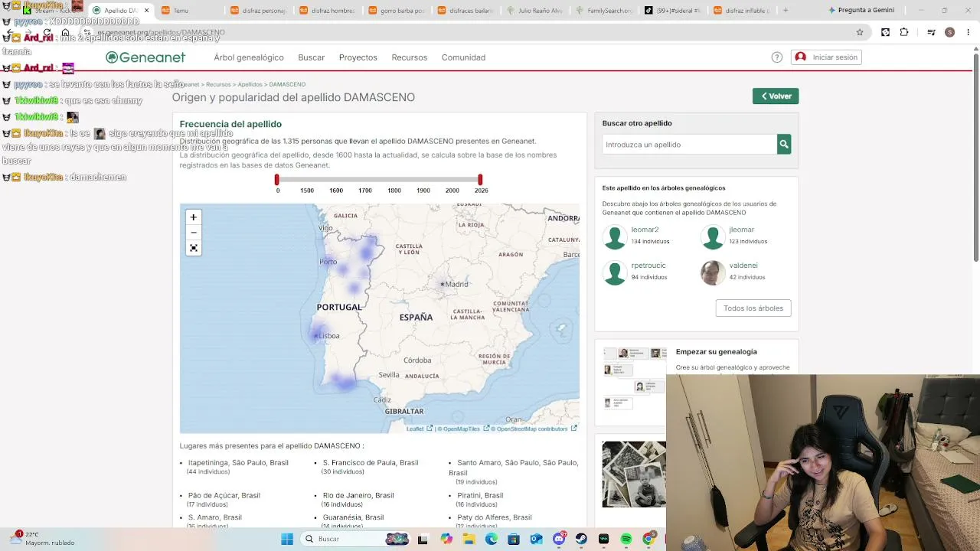Open the OpenStreetMap contributors link
Screen dimensions: 980x551
pos(534,429)
